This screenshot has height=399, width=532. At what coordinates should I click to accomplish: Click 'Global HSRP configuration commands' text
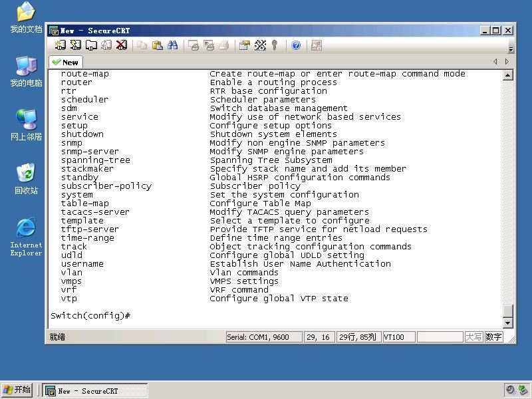tap(300, 178)
